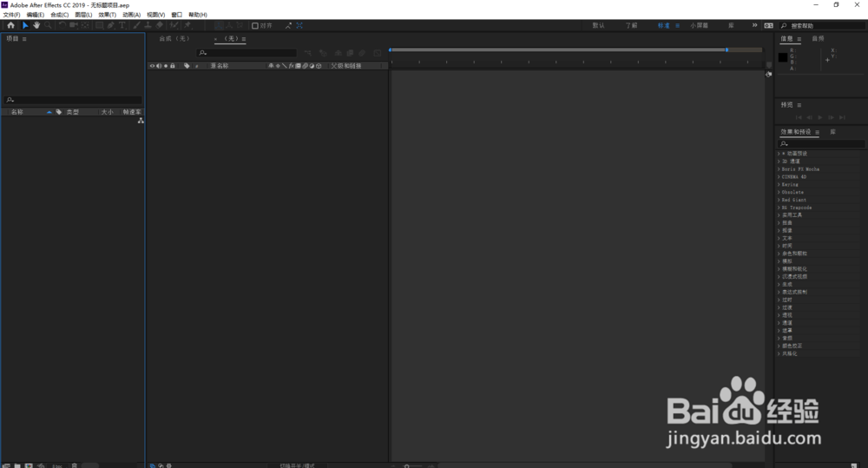Click the Frame Blending icon in timeline header
Viewport: 868px width, 468px height.
pyautogui.click(x=350, y=53)
